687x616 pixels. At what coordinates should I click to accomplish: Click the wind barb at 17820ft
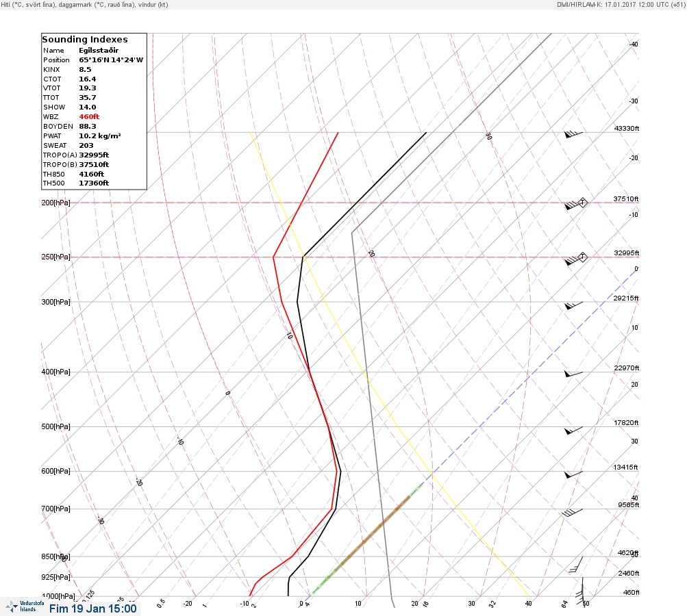tap(573, 431)
